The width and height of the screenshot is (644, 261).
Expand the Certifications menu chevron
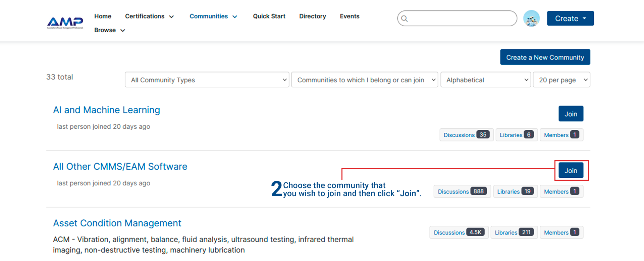(171, 17)
